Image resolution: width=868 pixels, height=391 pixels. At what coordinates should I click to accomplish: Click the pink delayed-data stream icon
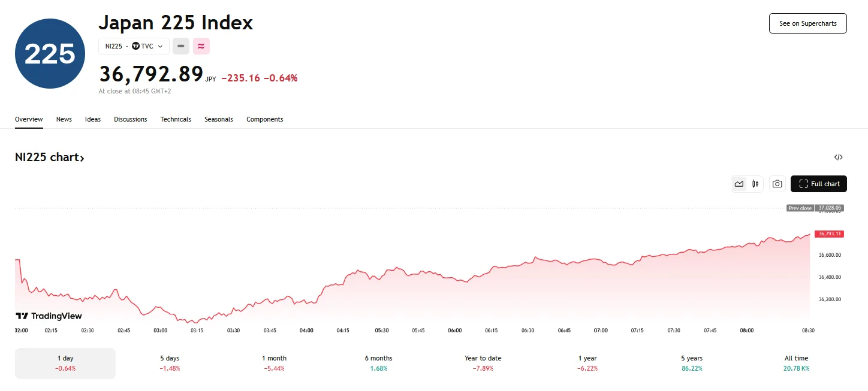201,46
